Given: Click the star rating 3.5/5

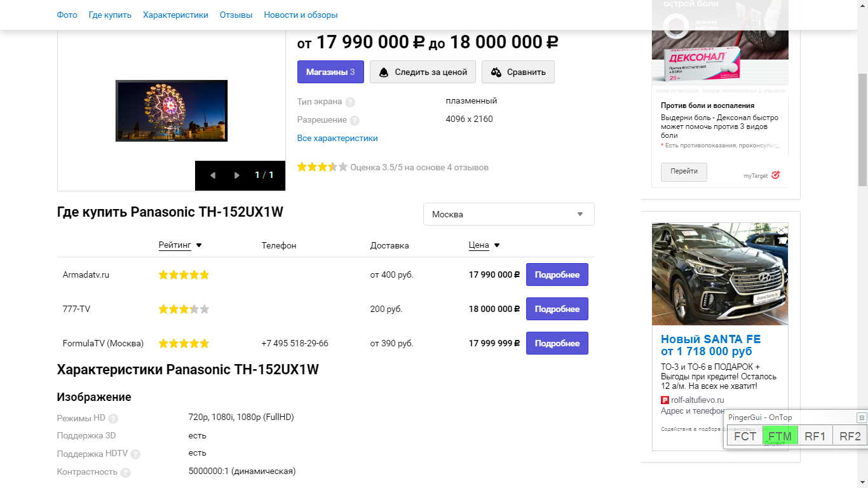Looking at the screenshot, I should click(x=323, y=167).
